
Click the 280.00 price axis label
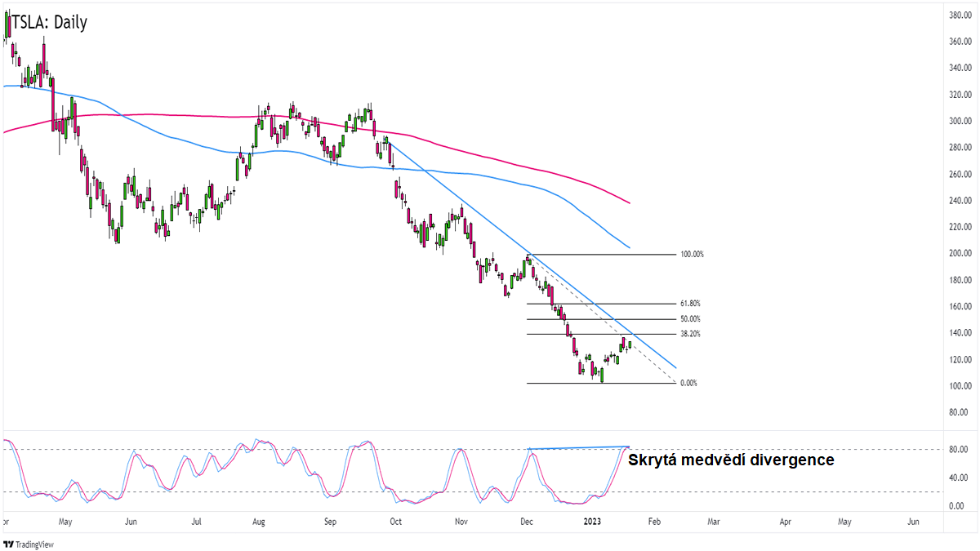[x=959, y=148]
